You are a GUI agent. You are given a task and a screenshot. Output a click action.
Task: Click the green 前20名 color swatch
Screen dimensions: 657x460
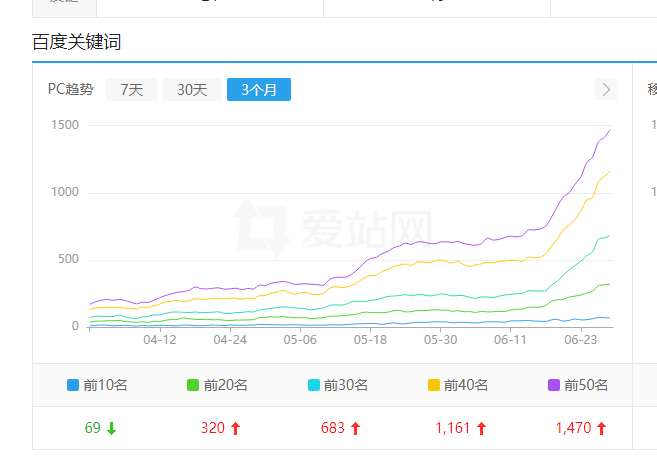pos(193,385)
